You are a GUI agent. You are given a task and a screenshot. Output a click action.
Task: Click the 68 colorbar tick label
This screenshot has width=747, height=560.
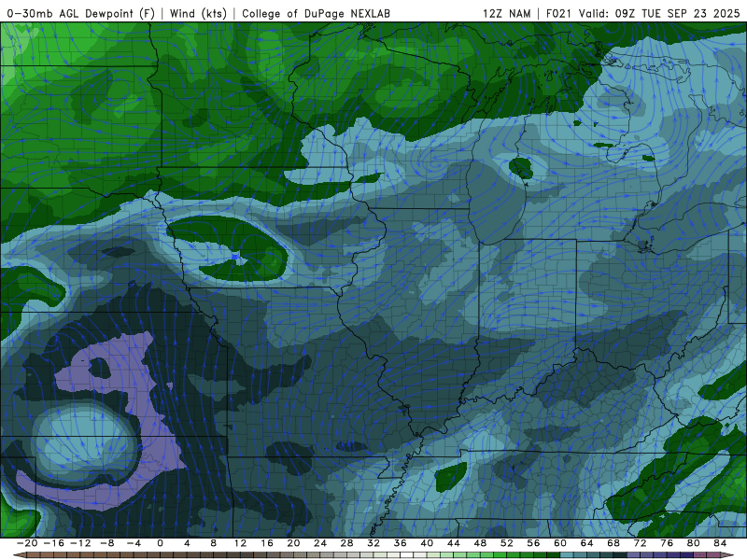coord(613,543)
